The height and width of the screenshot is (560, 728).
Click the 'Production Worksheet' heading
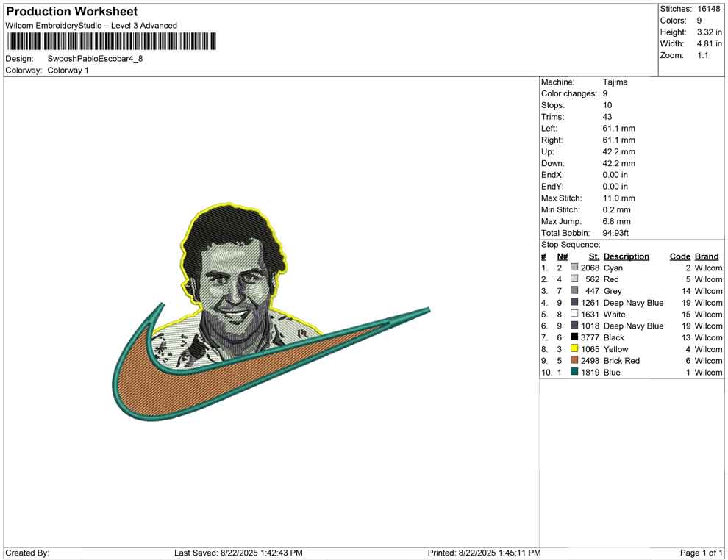tap(72, 12)
